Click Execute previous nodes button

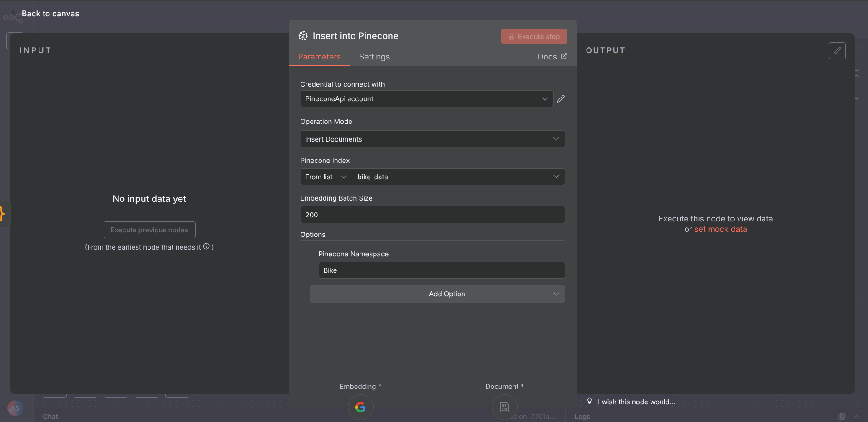(149, 230)
